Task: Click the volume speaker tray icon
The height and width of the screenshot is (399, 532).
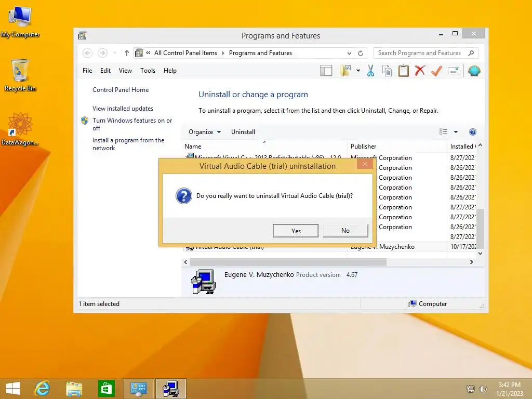Action: (483, 389)
